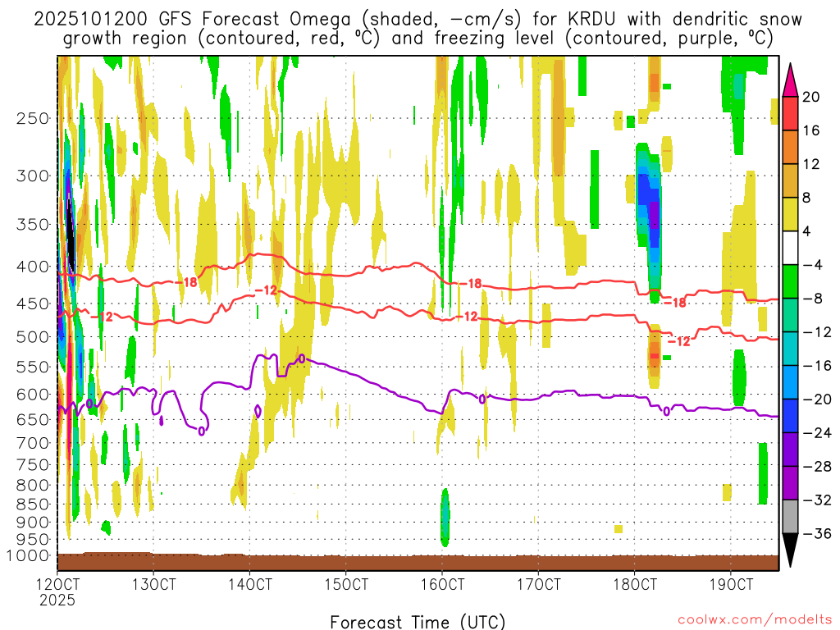Click the chart title line mentioning KRDU
Image resolution: width=840 pixels, height=630 pixels.
[x=418, y=20]
